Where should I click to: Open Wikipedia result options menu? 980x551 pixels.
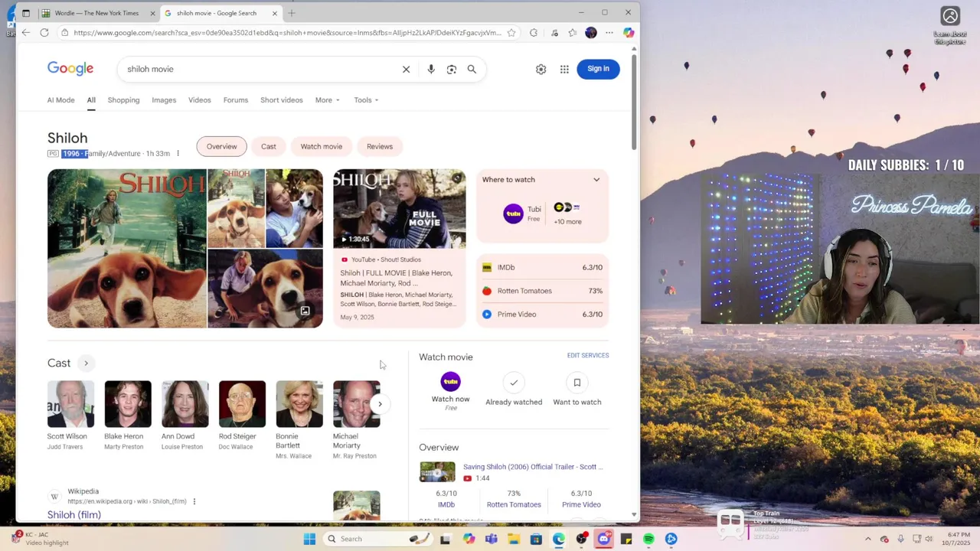194,502
